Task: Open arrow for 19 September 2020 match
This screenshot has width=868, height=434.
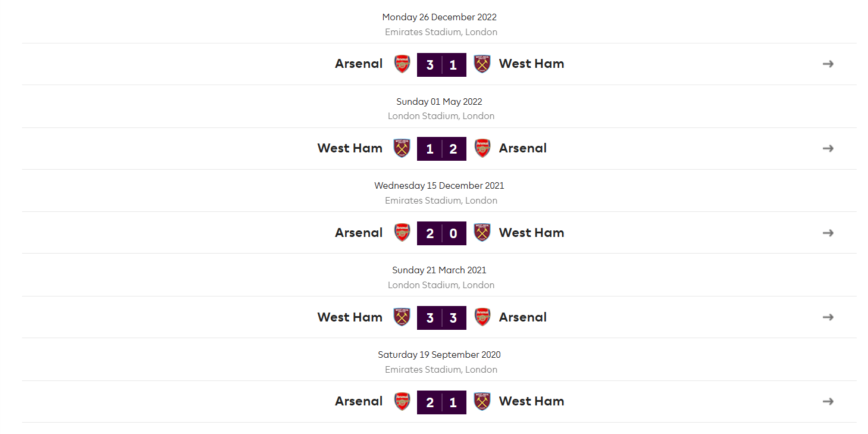Action: tap(828, 401)
